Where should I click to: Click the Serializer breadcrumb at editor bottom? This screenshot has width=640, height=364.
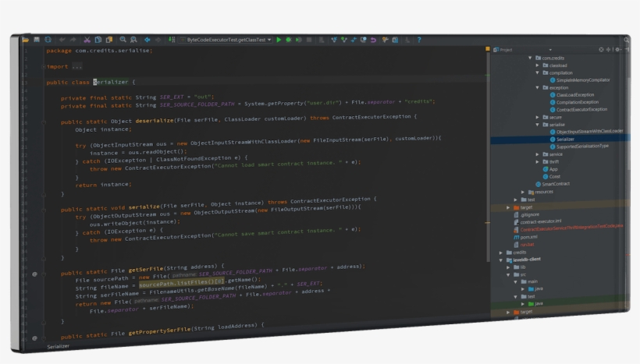tap(58, 346)
